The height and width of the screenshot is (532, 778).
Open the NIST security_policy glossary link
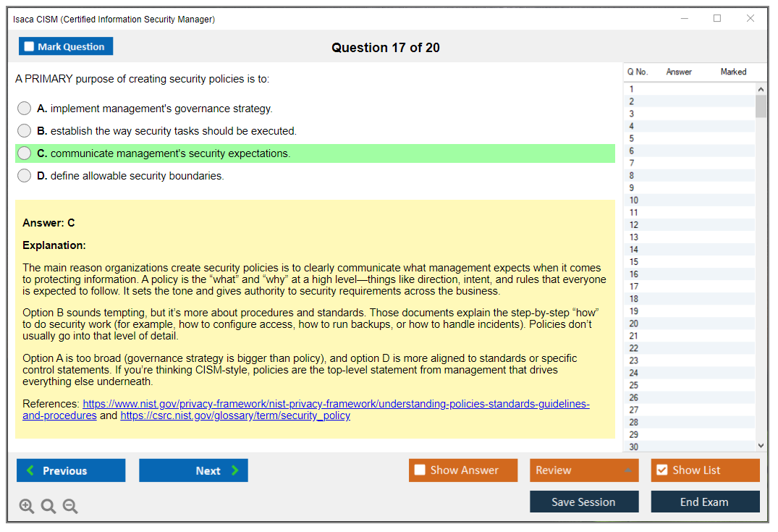pos(235,416)
